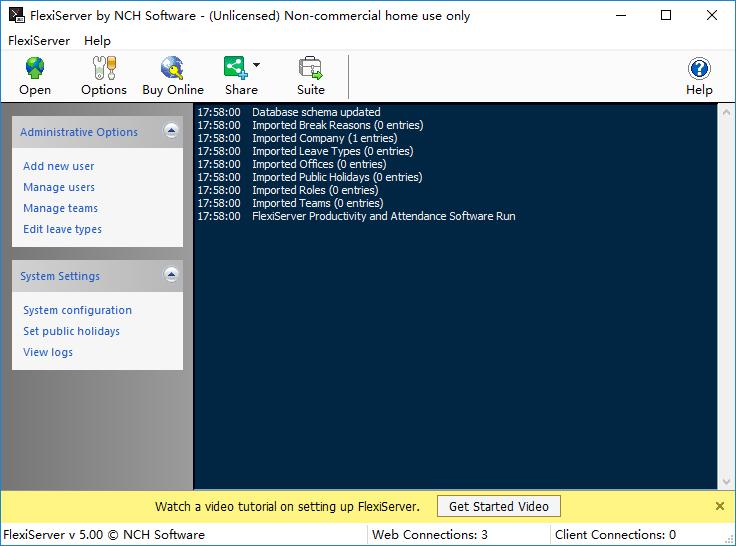Select the Manage teams link

tap(60, 208)
